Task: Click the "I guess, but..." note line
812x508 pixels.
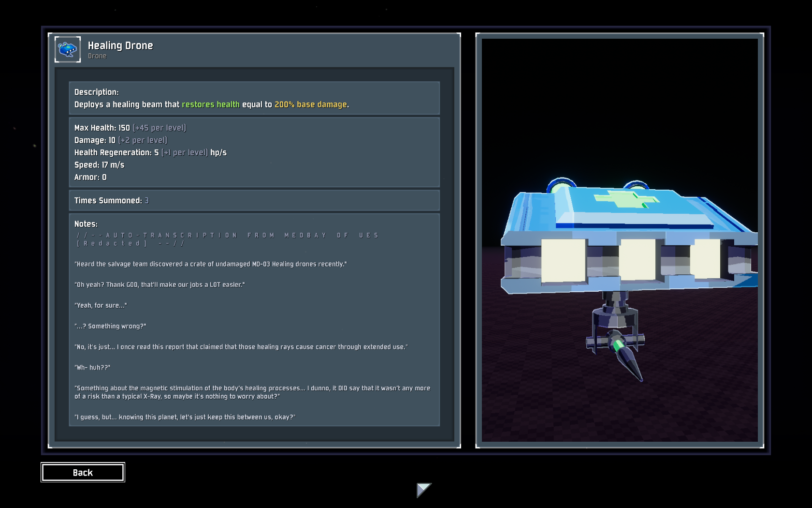Action: coord(185,417)
